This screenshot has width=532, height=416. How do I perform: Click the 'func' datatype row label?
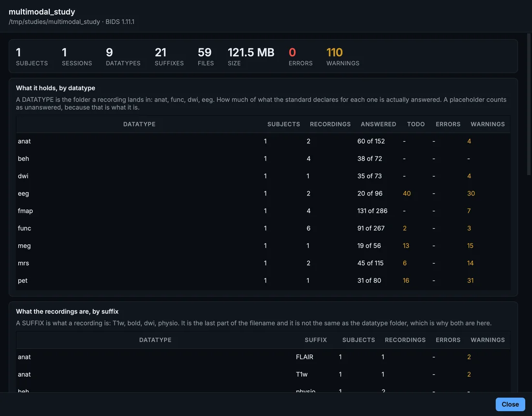click(25, 228)
